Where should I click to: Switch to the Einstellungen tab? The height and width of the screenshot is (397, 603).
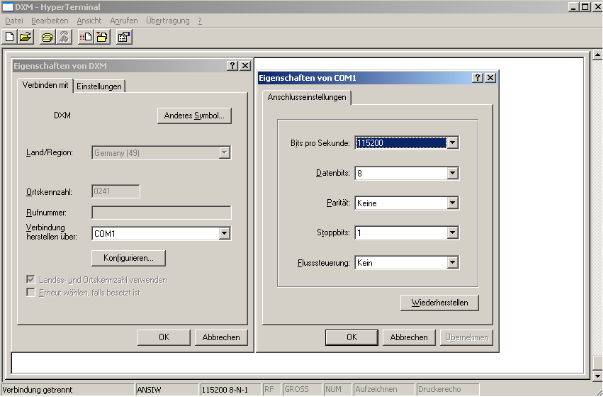tap(99, 86)
